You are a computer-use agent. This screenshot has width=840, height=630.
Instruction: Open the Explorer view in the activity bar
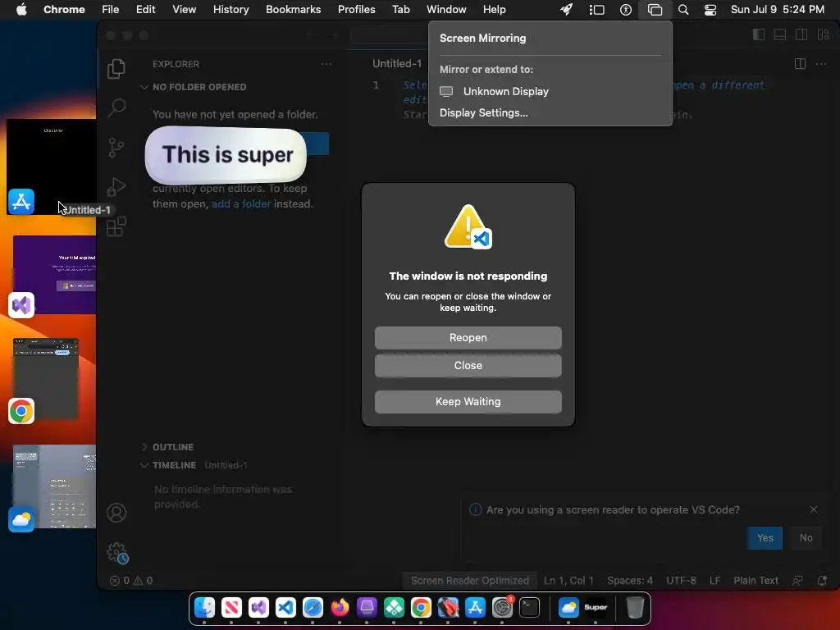116,69
